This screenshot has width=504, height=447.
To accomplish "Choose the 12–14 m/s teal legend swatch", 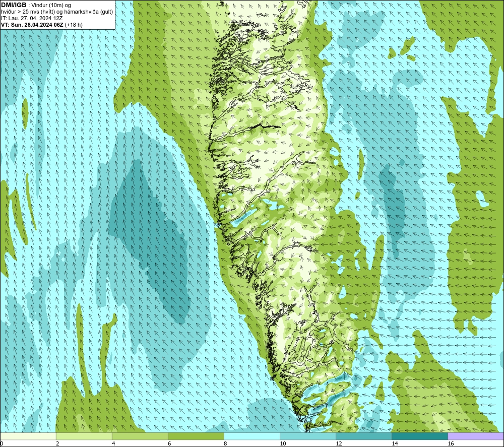I will click(x=364, y=436).
